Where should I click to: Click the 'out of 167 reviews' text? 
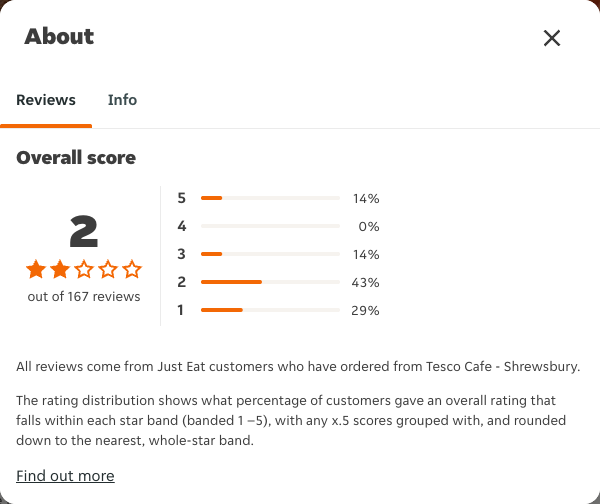coord(84,297)
